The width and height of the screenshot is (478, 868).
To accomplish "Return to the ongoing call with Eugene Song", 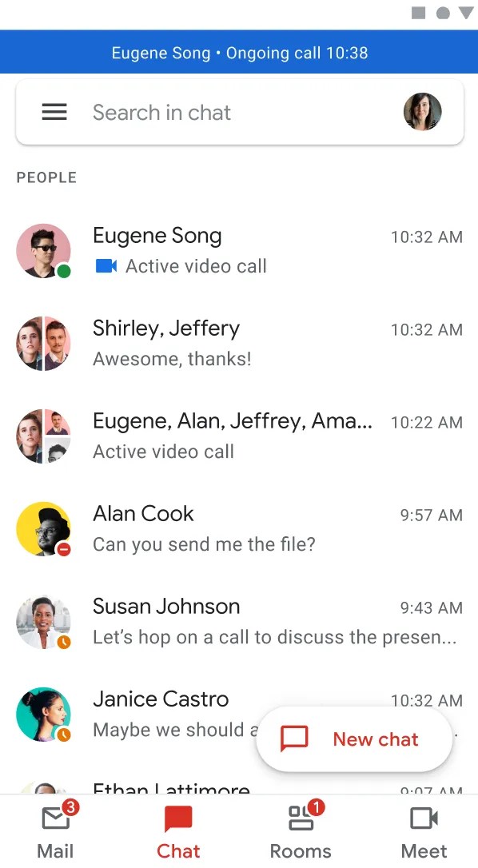I will pyautogui.click(x=239, y=52).
